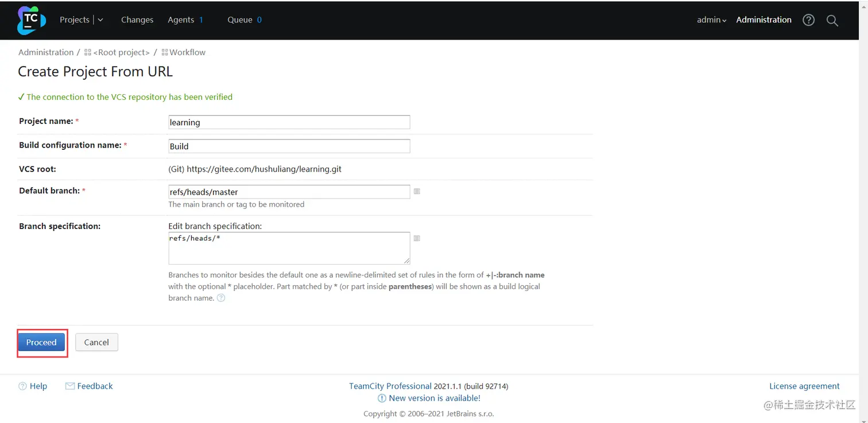Screen dimensions: 868x423
Task: Click the textarea resize handle corner
Action: click(407, 261)
